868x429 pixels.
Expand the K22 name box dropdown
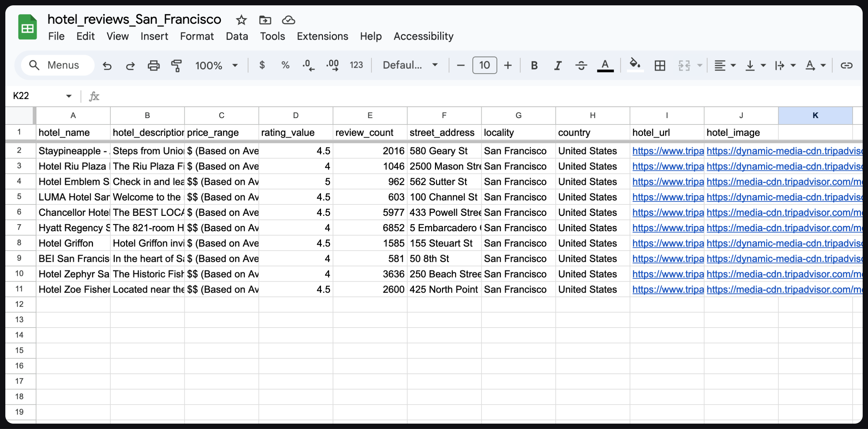(69, 96)
